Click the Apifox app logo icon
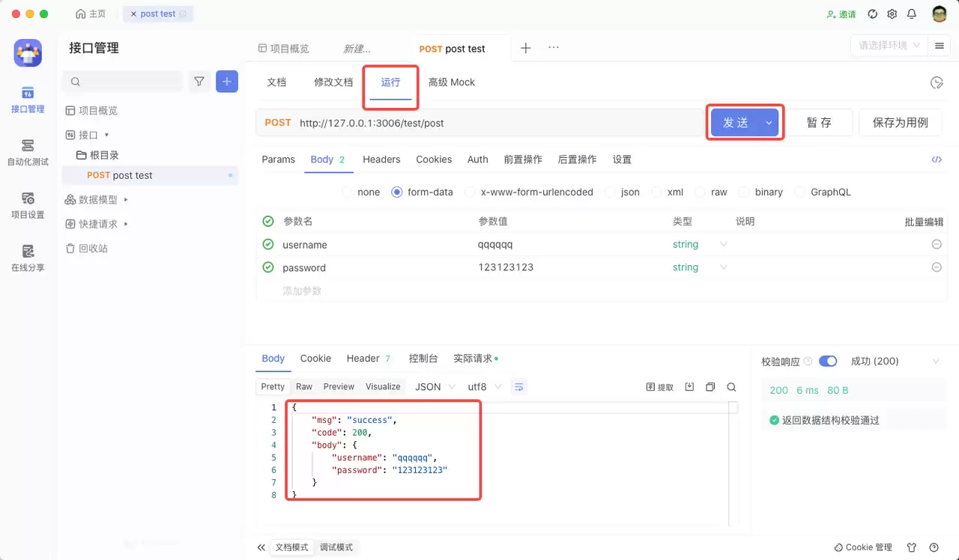The height and width of the screenshot is (560, 959). point(28,52)
